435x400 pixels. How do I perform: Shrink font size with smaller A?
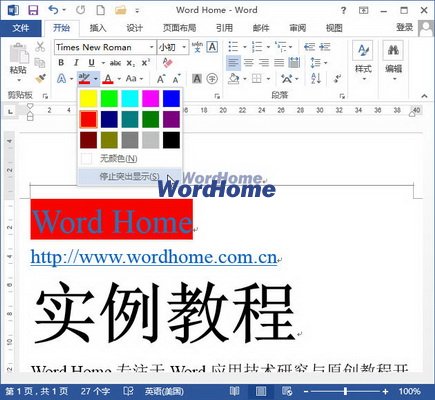click(x=177, y=79)
